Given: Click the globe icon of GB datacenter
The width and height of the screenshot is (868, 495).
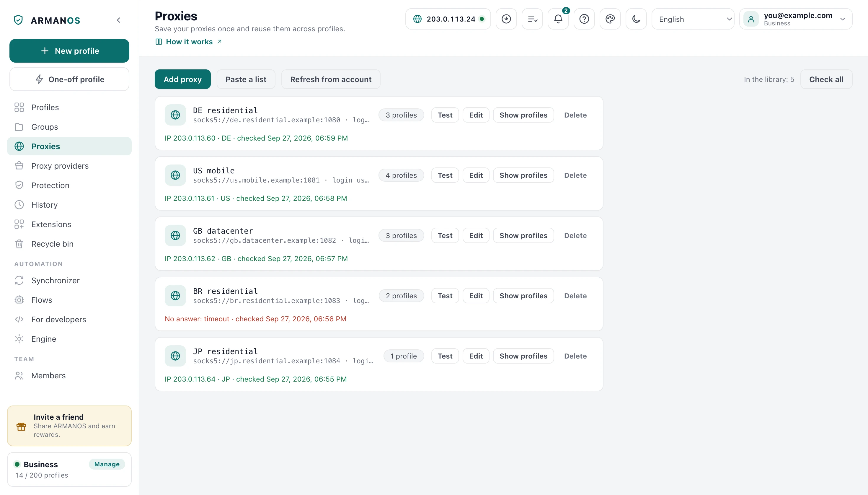Looking at the screenshot, I should coord(175,235).
